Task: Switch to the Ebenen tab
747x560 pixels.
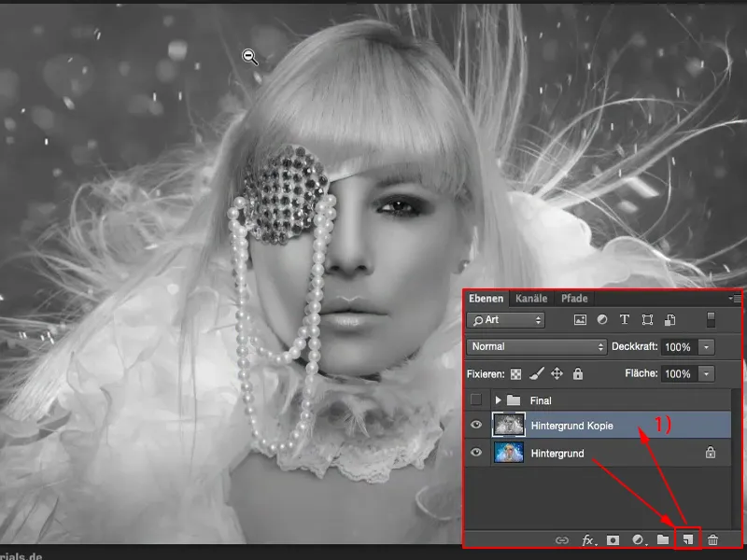Action: click(x=486, y=299)
